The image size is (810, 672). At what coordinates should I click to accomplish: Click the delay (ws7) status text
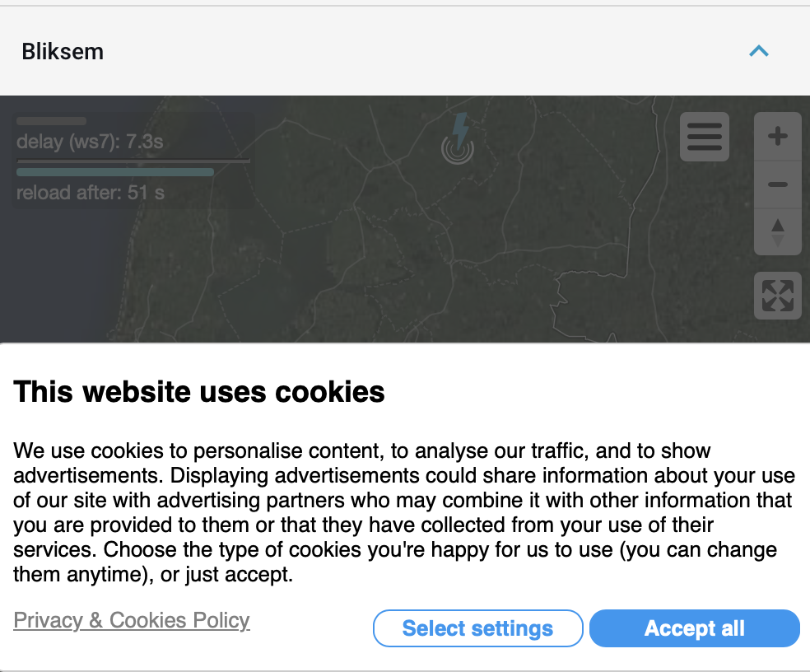coord(90,142)
